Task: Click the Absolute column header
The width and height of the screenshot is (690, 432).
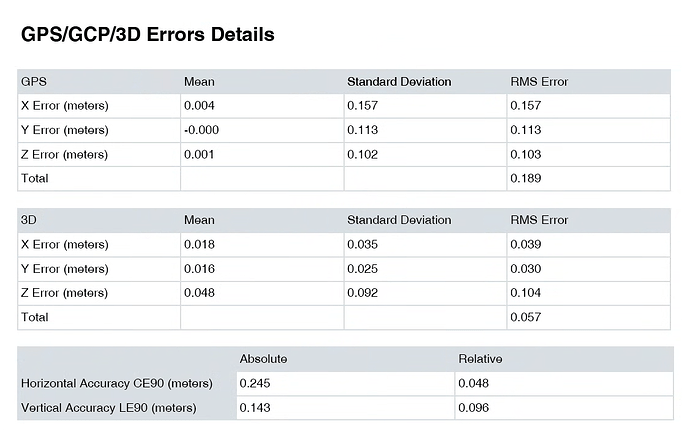Action: (263, 359)
